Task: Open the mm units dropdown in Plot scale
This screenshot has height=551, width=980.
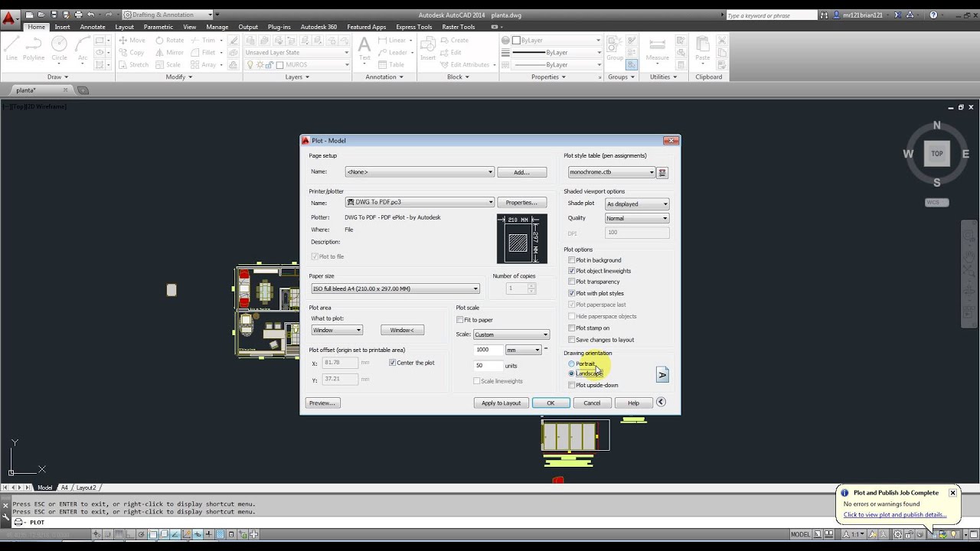Action: [x=524, y=350]
